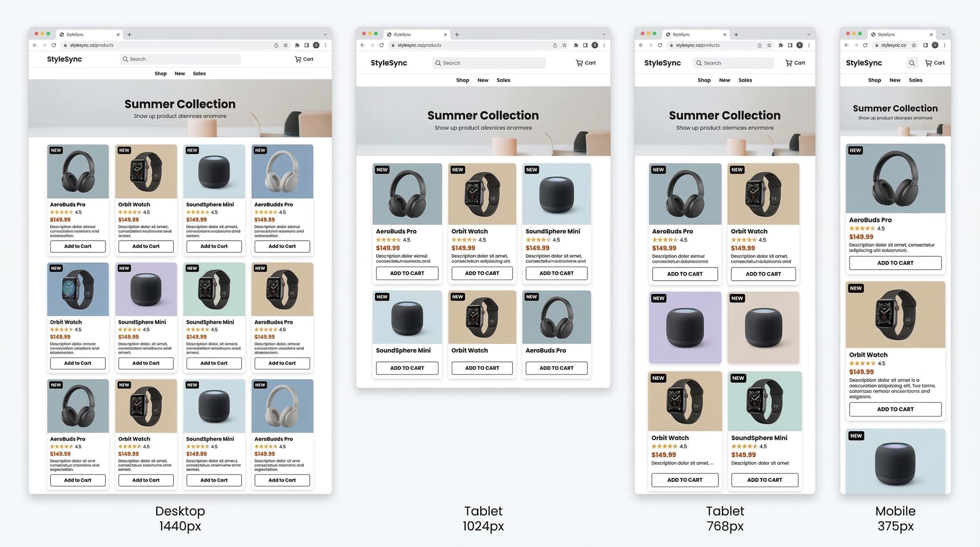The height and width of the screenshot is (547, 980).
Task: Expand the tab list chevron in the desktop browser
Action: pyautogui.click(x=325, y=34)
